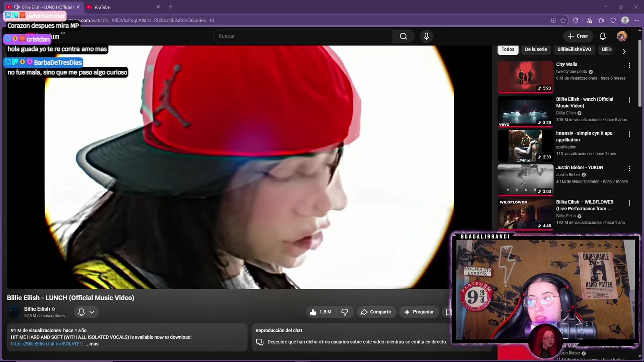
Task: Close the second YouTube tab
Action: pos(158,7)
